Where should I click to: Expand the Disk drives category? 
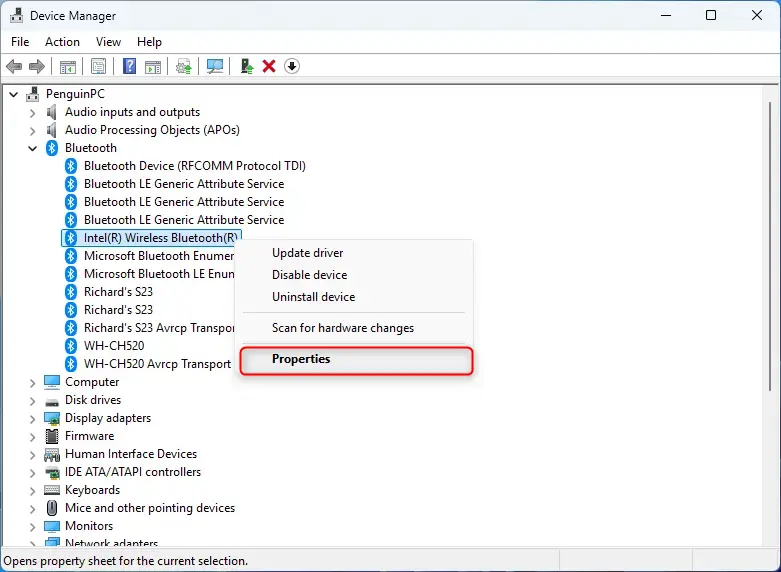click(32, 401)
